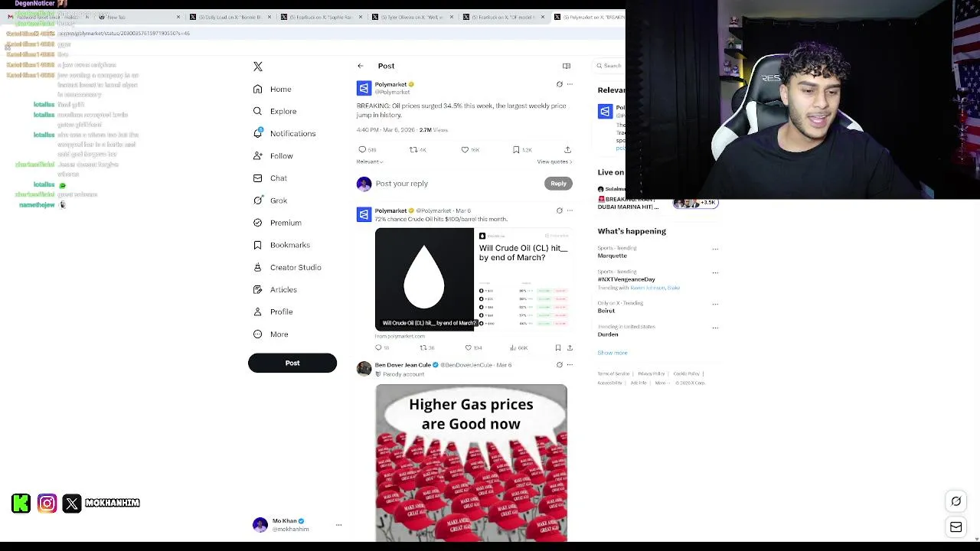This screenshot has height=551, width=980.
Task: Open Cookie Policy footer link
Action: (687, 374)
